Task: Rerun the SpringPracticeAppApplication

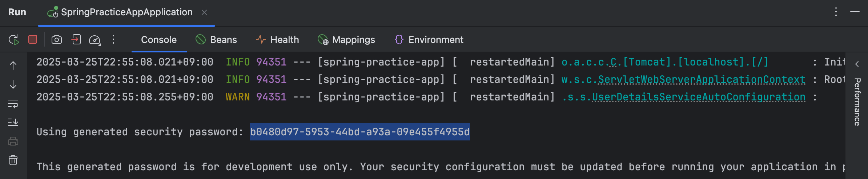Action: (x=13, y=40)
